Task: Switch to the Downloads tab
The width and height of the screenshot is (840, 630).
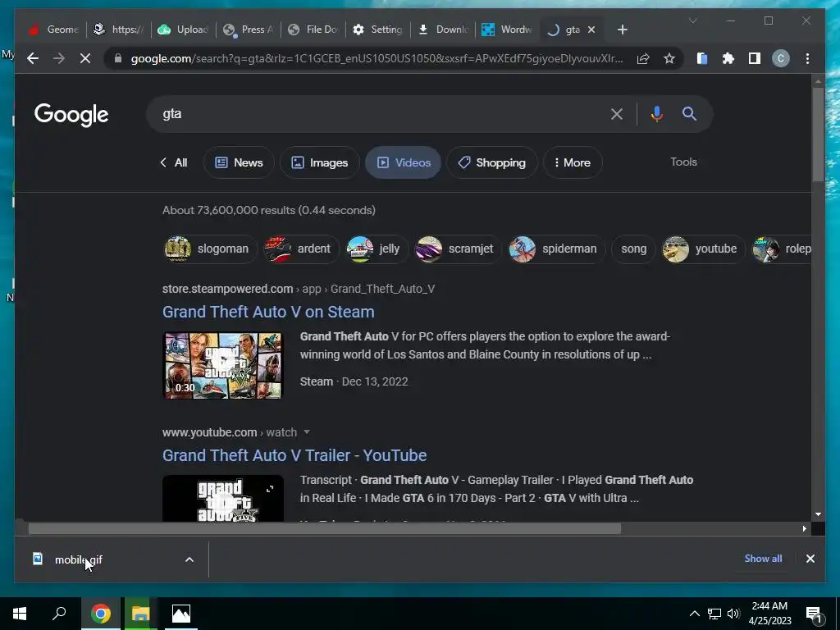Action: click(x=442, y=30)
